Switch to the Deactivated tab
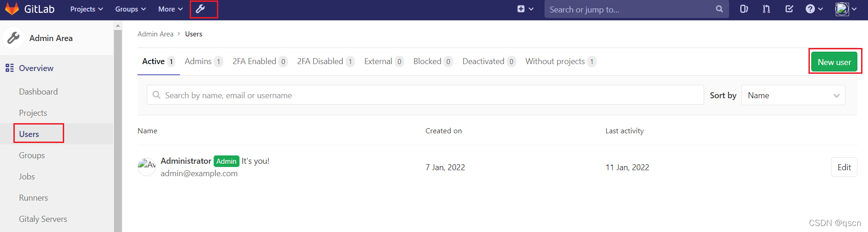Viewport: 868px width, 232px height. click(489, 61)
